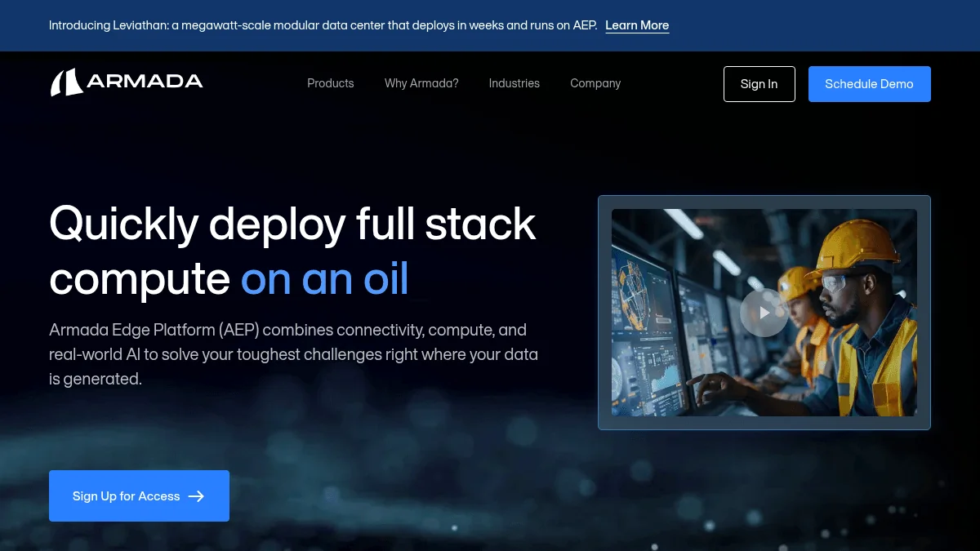Select the Why Armada? menu item

coord(421,83)
